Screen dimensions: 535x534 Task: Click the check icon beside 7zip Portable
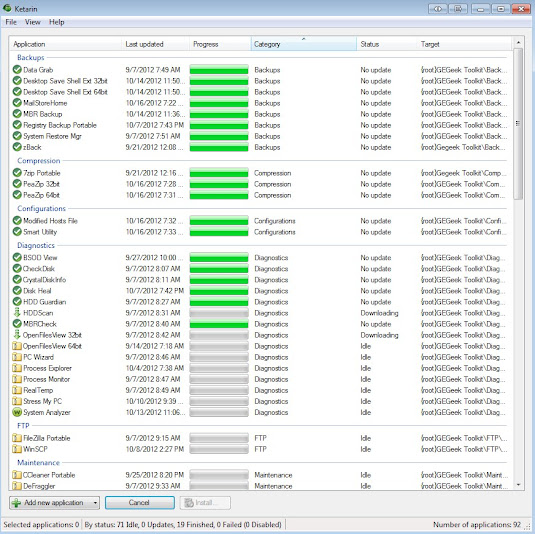pyautogui.click(x=17, y=173)
